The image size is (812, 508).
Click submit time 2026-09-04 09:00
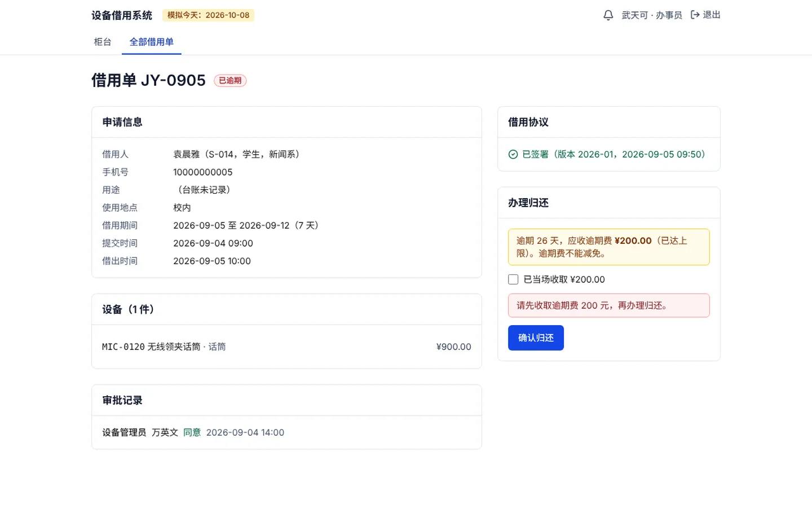click(213, 243)
